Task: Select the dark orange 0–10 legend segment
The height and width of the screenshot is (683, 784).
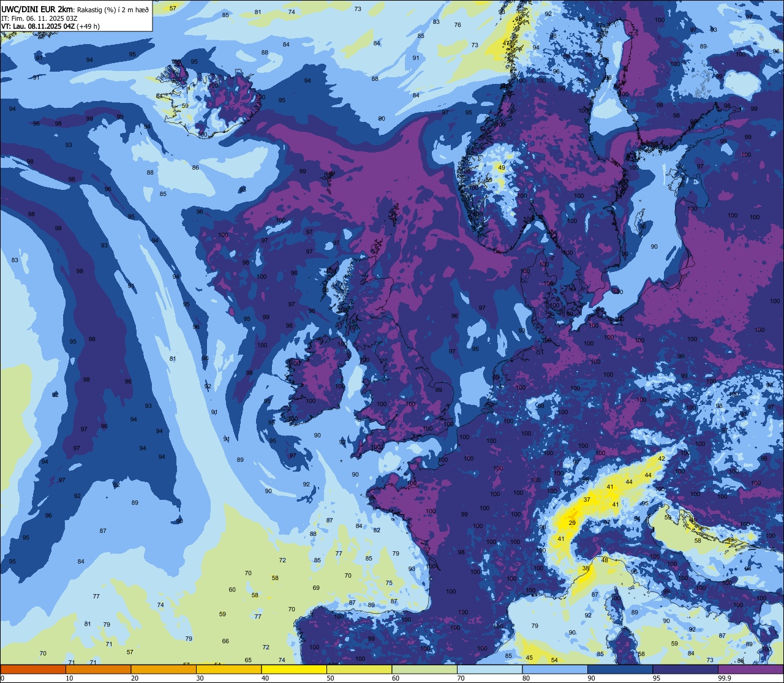Action: pos(33,670)
